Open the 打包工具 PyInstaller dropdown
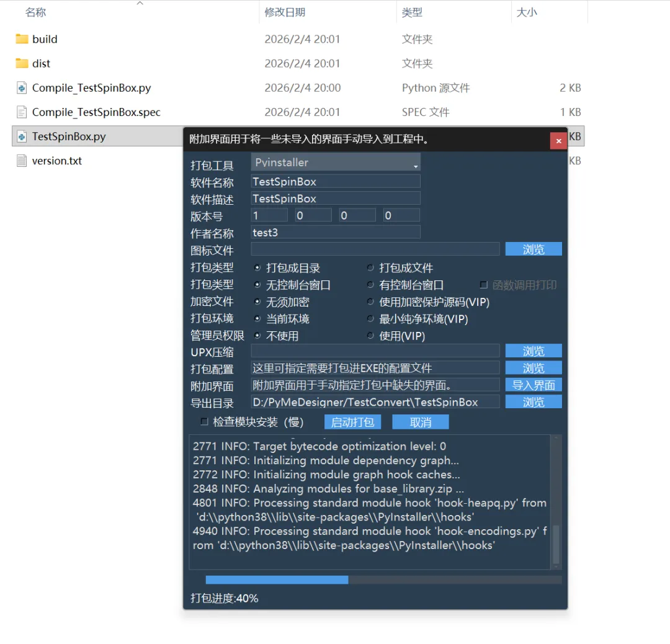 [x=336, y=163]
